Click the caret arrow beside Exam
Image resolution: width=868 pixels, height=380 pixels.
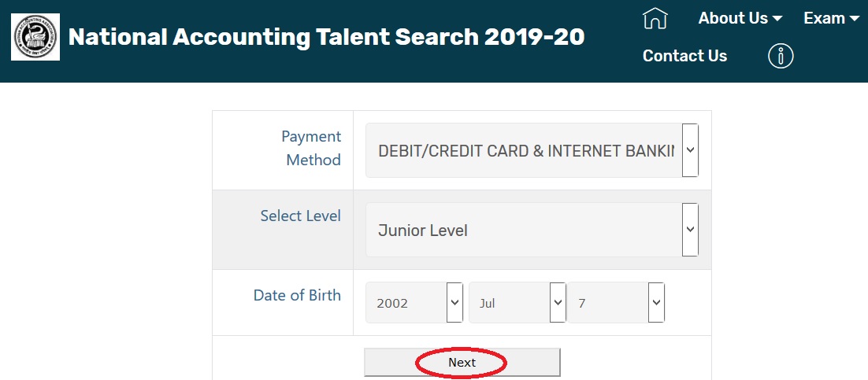pos(854,19)
